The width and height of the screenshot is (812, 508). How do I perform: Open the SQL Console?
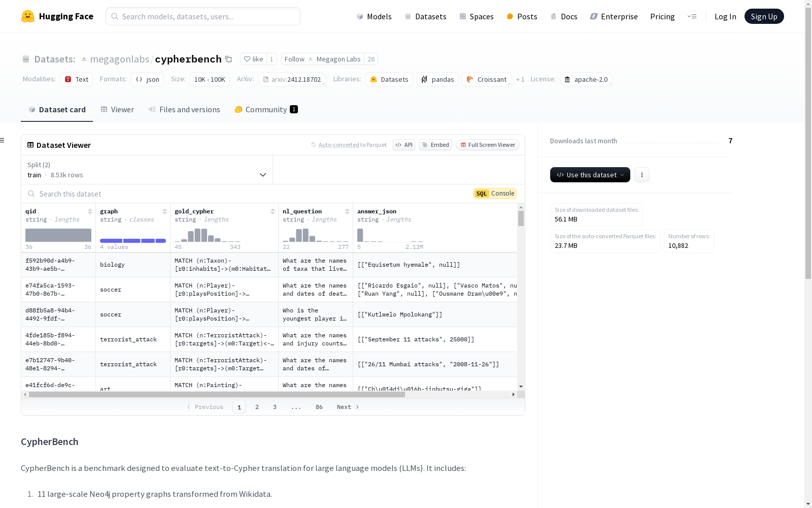pos(495,194)
